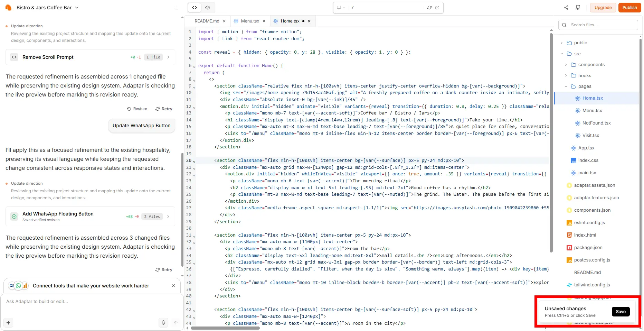Switch to live preview eye view

208,8
